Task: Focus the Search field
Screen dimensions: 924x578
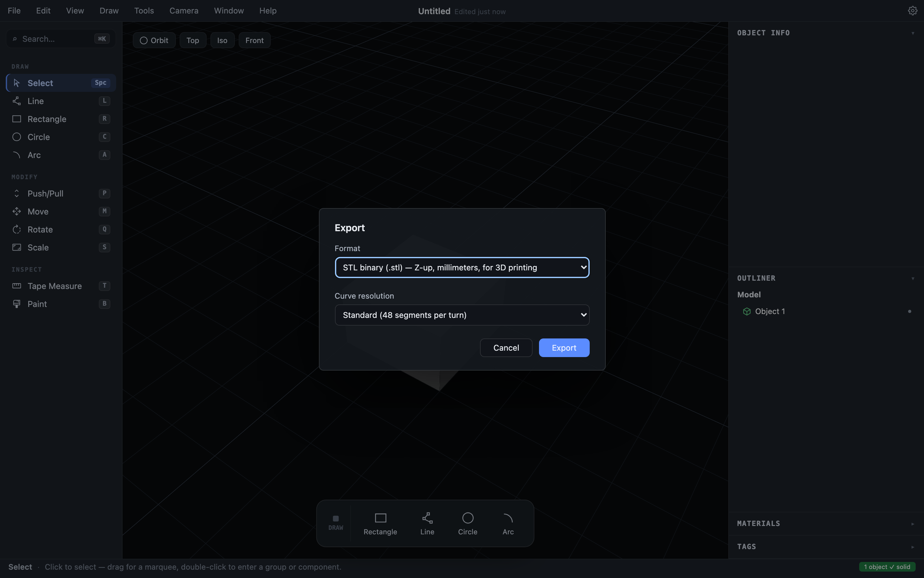Action: (x=61, y=39)
